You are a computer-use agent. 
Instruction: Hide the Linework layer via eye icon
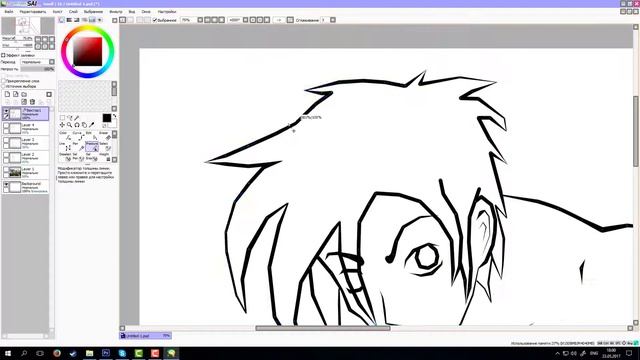point(6,111)
